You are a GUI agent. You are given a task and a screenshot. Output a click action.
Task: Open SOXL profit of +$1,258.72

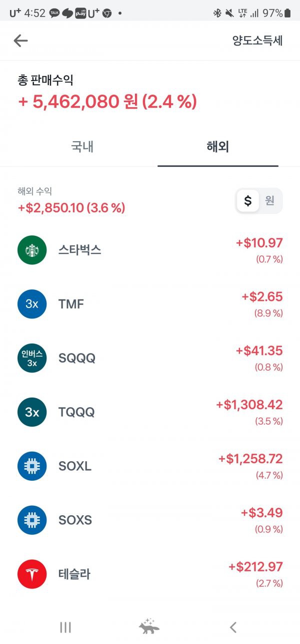250,459
